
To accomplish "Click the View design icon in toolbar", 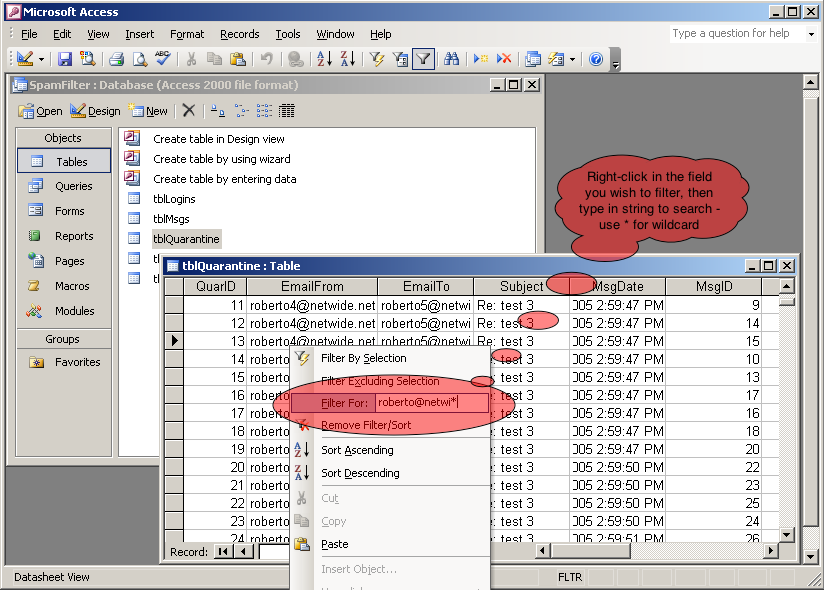I will click(25, 59).
